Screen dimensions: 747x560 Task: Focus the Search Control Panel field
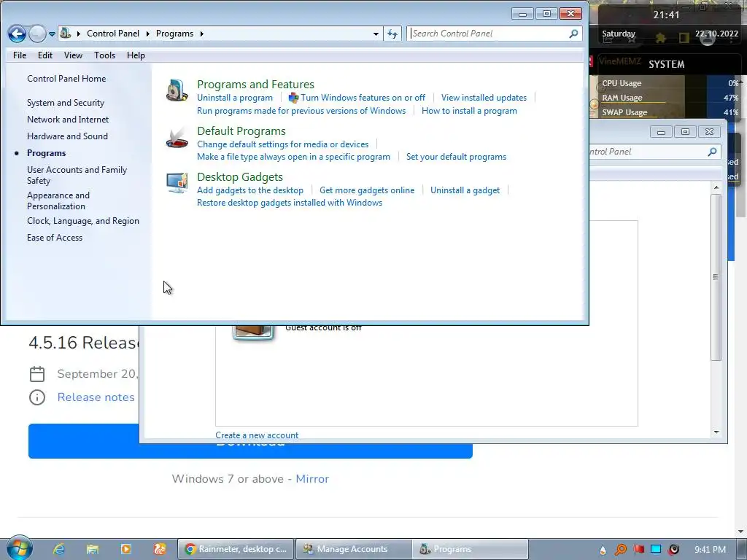click(x=489, y=34)
